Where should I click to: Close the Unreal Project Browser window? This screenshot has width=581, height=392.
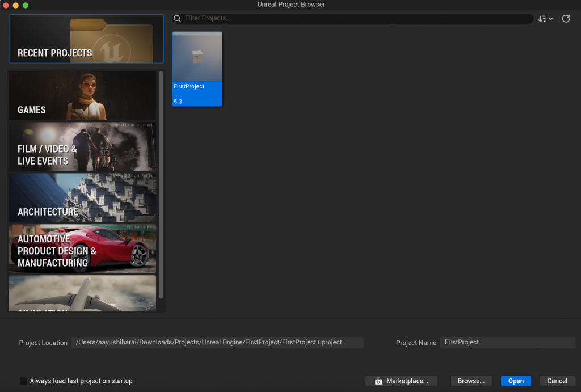(6, 5)
